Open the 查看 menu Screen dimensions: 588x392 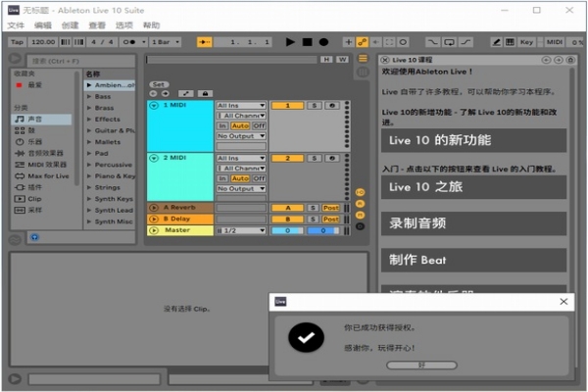[x=97, y=25]
